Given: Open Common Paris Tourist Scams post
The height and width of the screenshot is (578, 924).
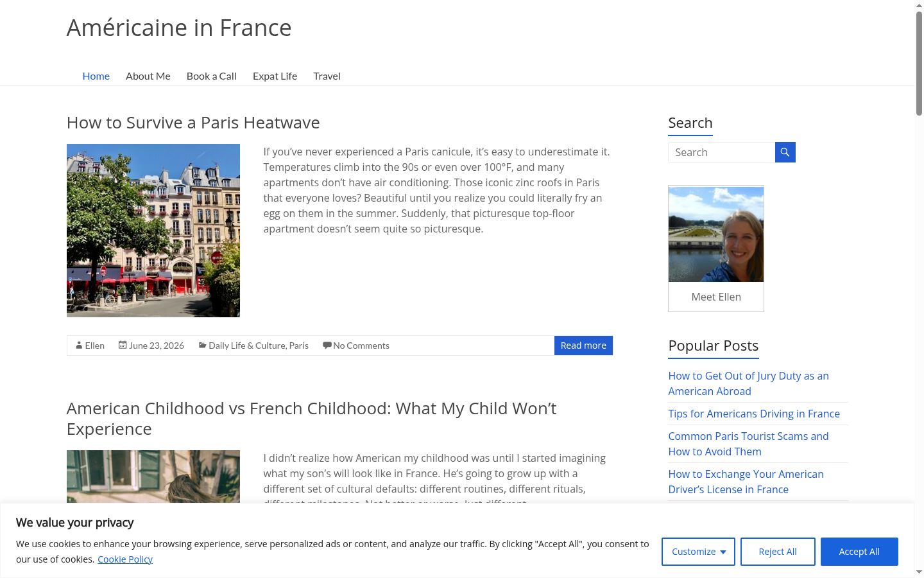Looking at the screenshot, I should pyautogui.click(x=749, y=444).
